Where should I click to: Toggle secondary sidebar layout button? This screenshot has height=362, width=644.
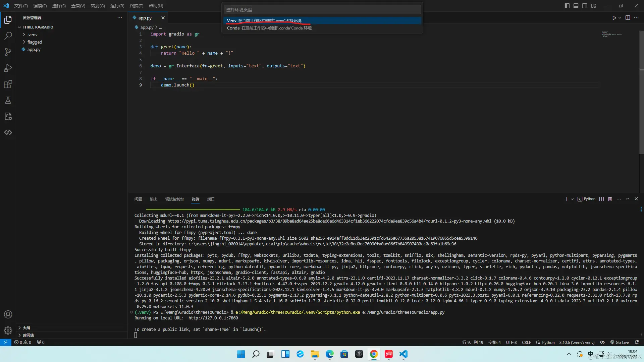585,6
